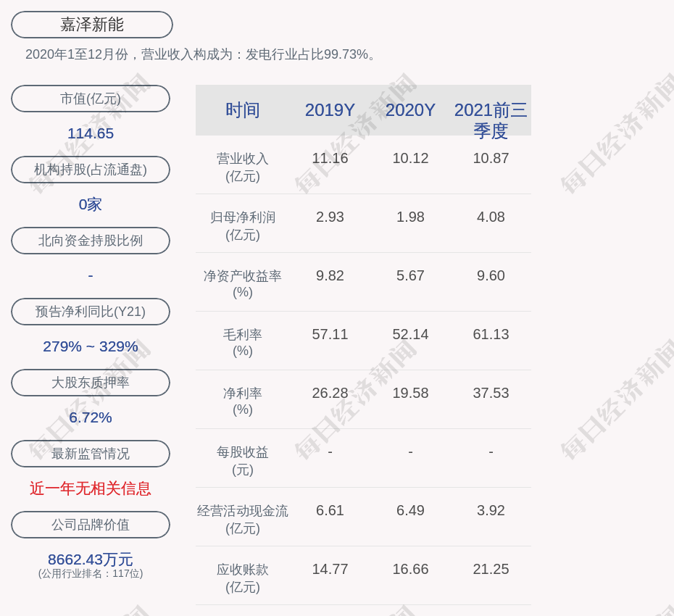Image resolution: width=674 pixels, height=616 pixels.
Task: Select the 应收账款(亿元) row label
Action: coord(243,578)
